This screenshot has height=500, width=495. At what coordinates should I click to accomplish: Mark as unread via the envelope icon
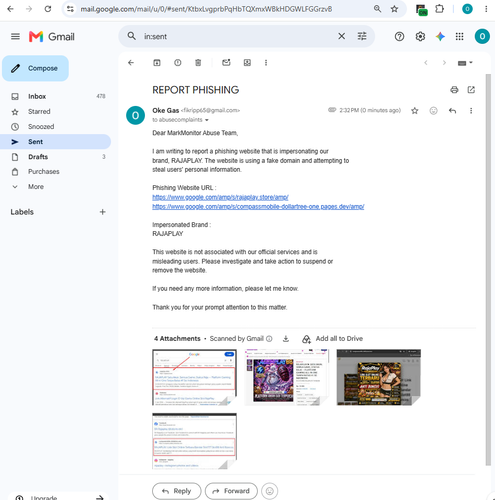point(226,63)
